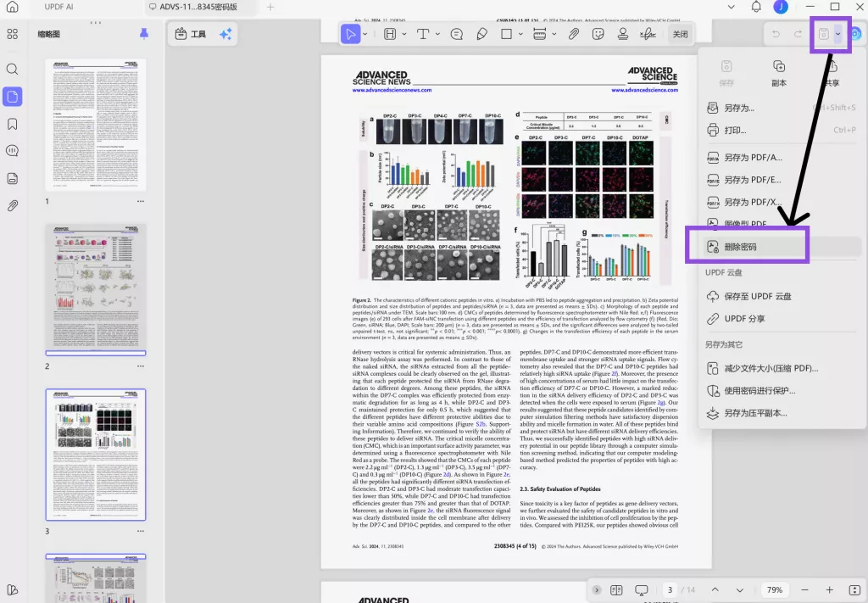Click the UPDF AI sparkle icon

pos(225,34)
